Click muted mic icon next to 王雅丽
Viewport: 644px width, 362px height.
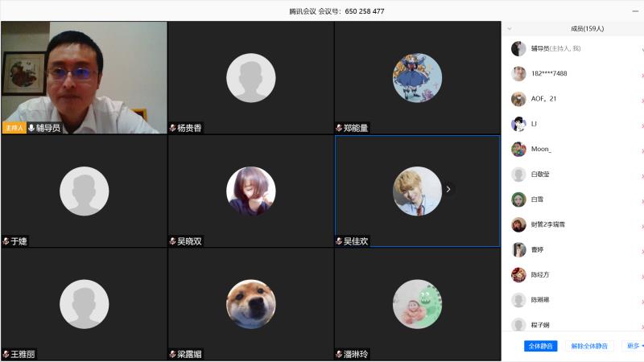(6, 354)
